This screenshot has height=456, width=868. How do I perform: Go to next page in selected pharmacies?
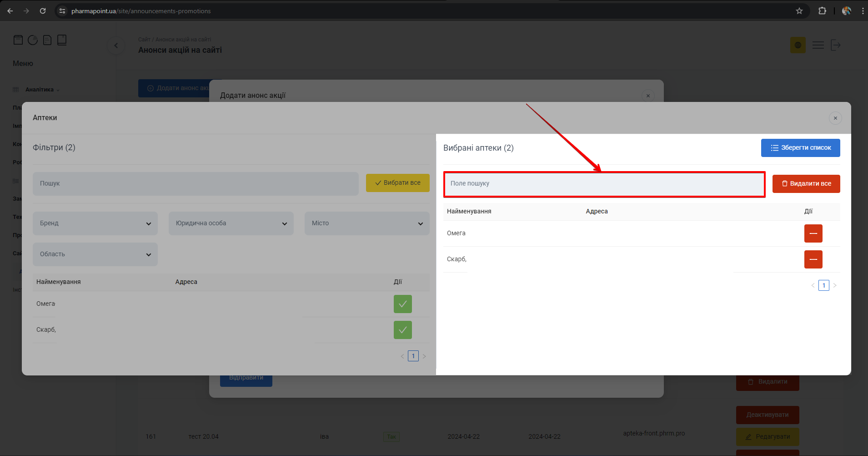[835, 285]
